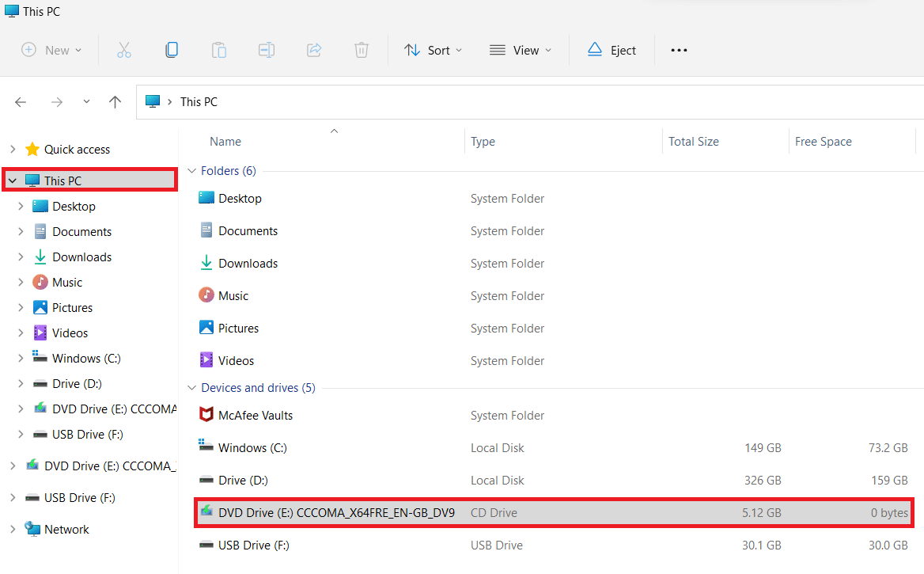Open the View dropdown menu

[x=521, y=50]
